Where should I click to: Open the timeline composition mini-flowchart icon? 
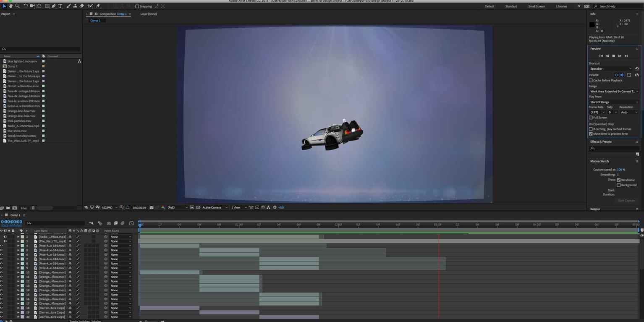(x=91, y=223)
